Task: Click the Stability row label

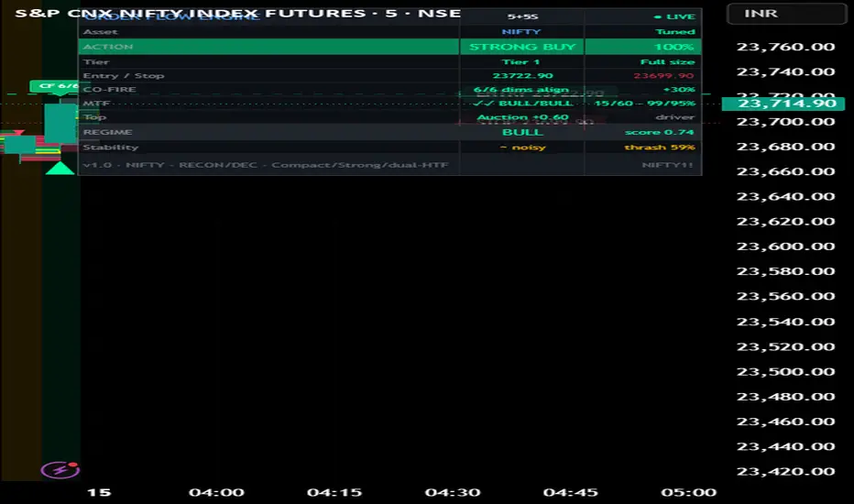Action: pos(111,148)
